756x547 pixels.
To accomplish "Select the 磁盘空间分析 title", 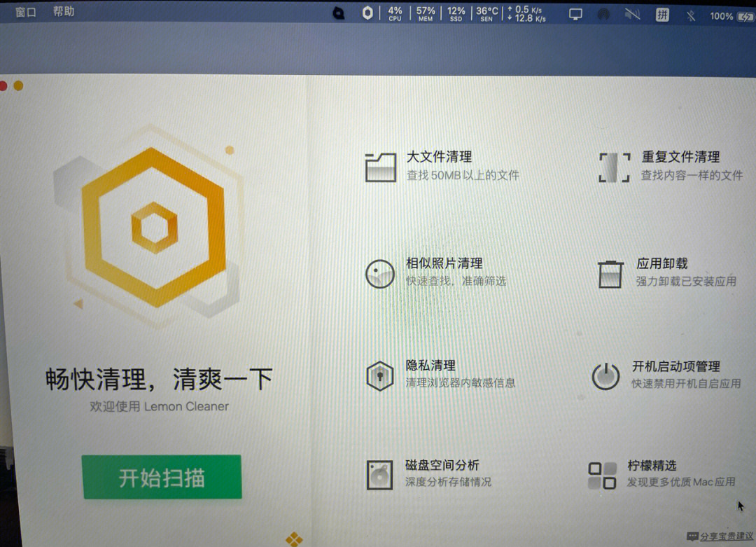I will pyautogui.click(x=442, y=465).
